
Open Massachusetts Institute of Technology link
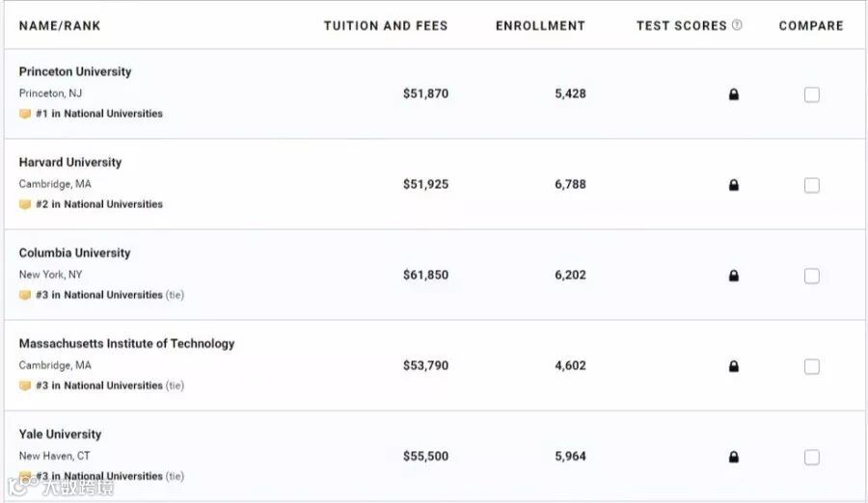[x=126, y=343]
